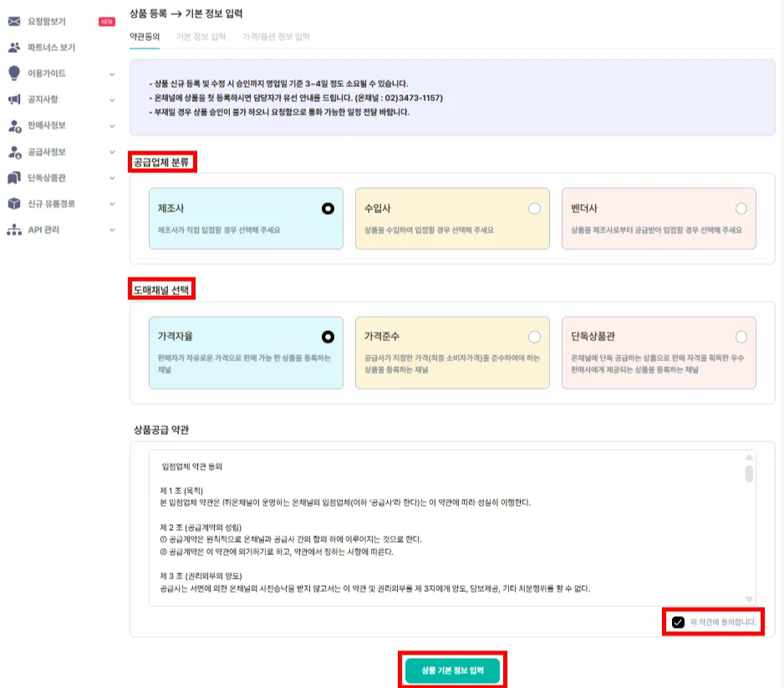
Task: Expand the 신규 유통경로 menu chevron
Action: point(112,204)
